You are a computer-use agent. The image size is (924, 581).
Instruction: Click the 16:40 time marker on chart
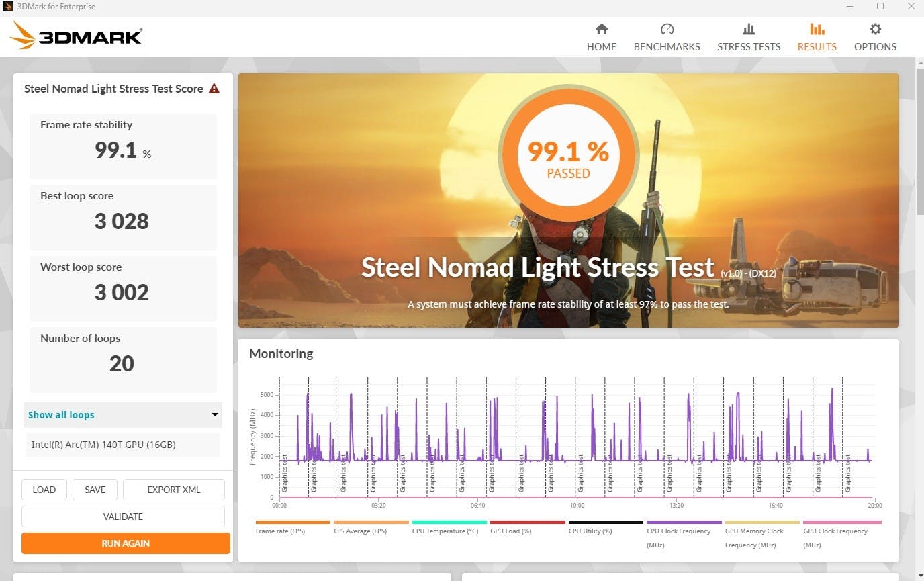[776, 506]
